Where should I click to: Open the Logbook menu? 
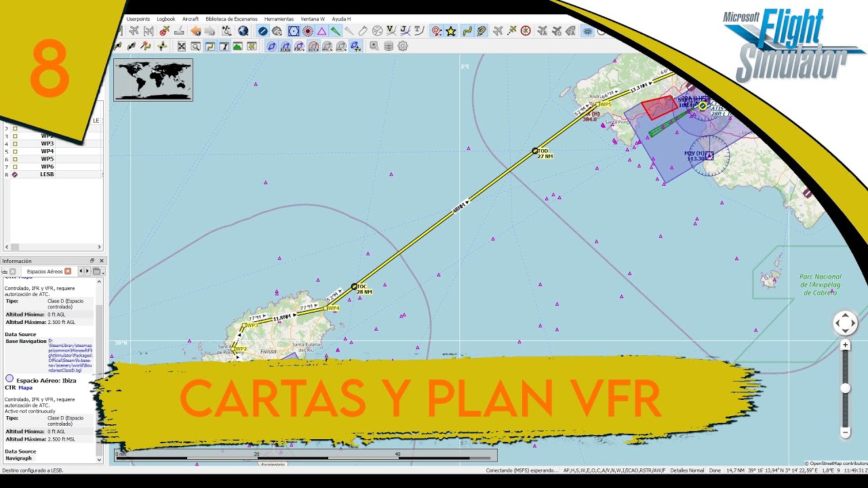[165, 19]
